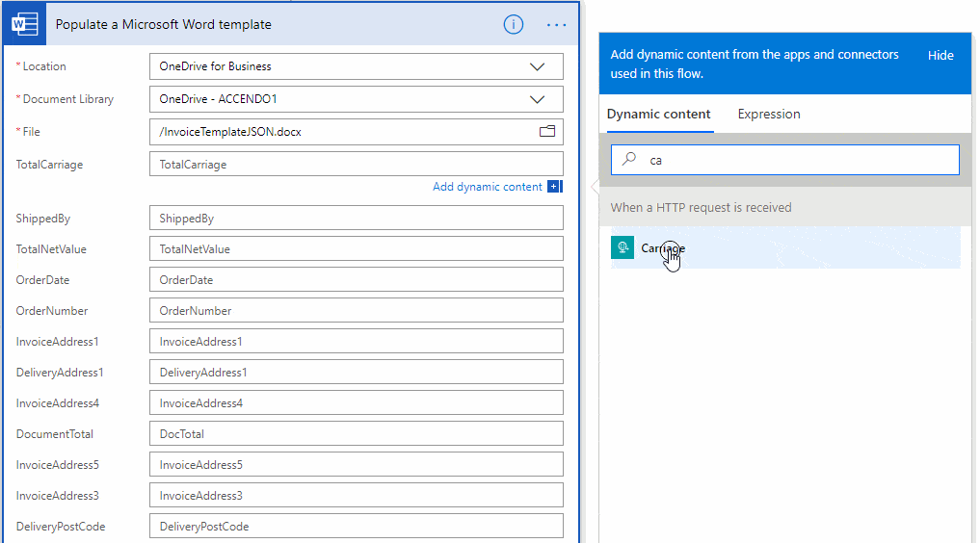The image size is (980, 543).
Task: Open the info icon for this action
Action: coord(513,25)
